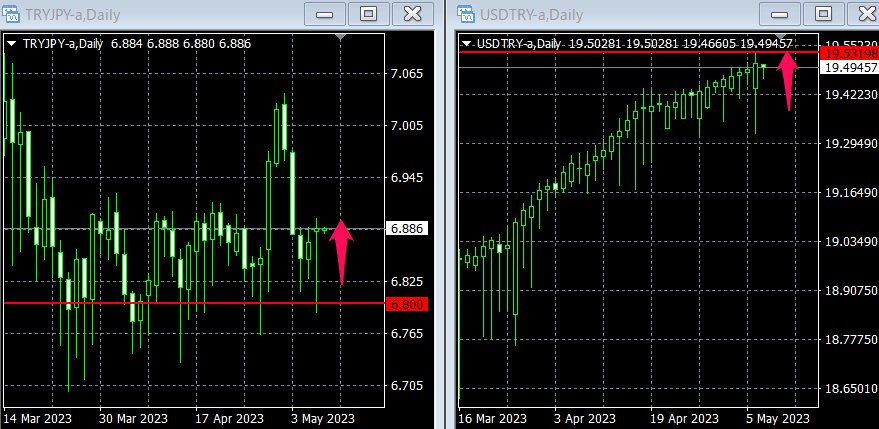Viewport: 879px width, 429px height.
Task: Click the 19.49457 current price label
Action: pos(849,68)
